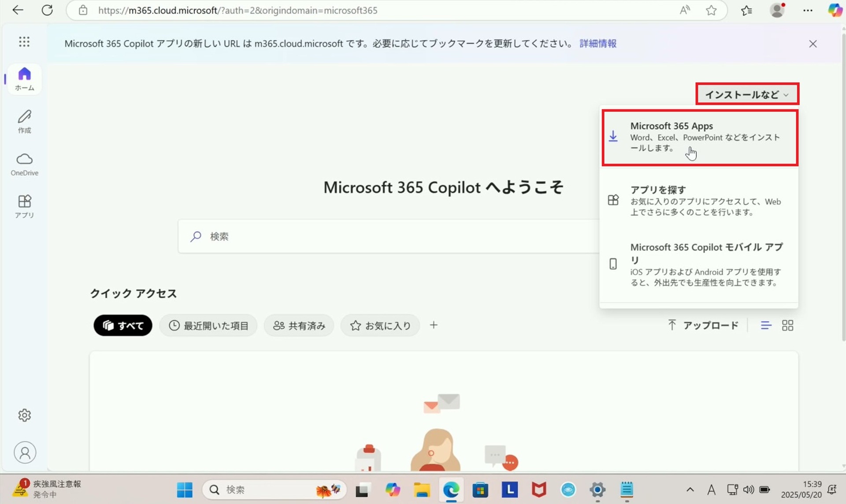This screenshot has height=504, width=846.
Task: Open Notepad from the taskbar
Action: coord(627,489)
